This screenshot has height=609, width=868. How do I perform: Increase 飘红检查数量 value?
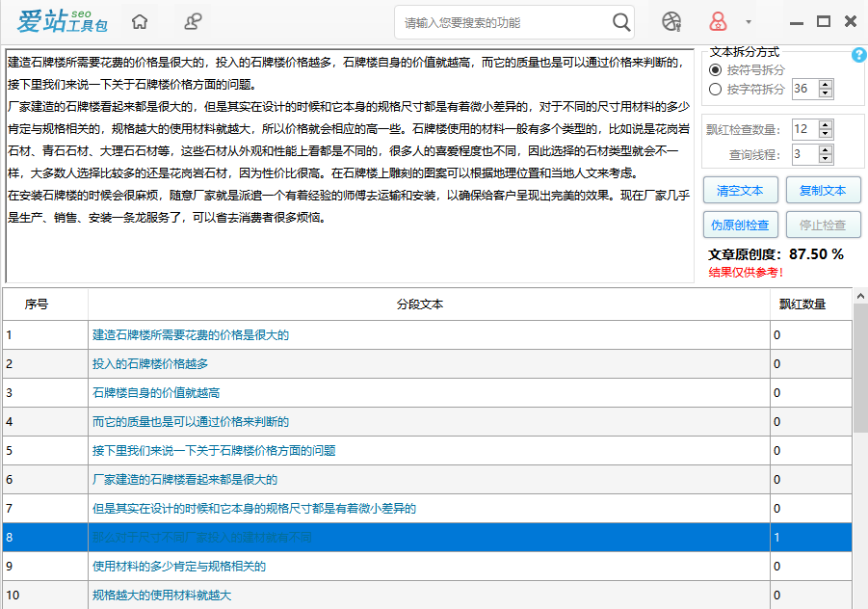[x=826, y=125]
